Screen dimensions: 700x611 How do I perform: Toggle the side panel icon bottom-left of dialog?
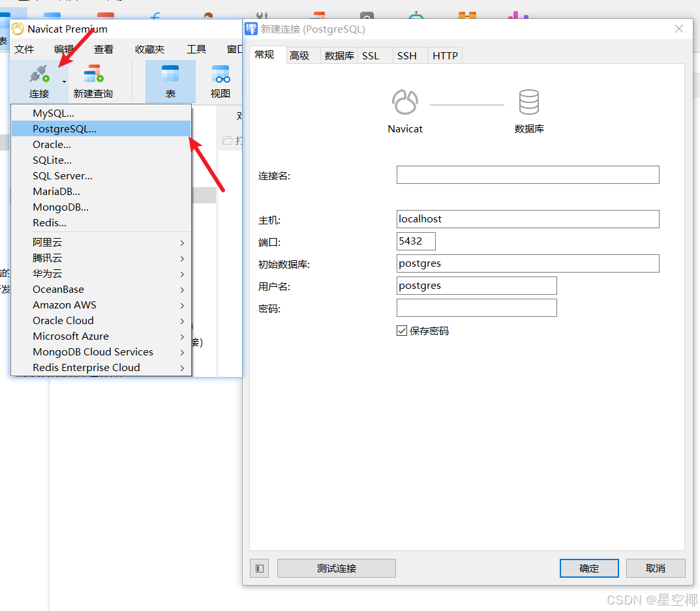pos(260,568)
